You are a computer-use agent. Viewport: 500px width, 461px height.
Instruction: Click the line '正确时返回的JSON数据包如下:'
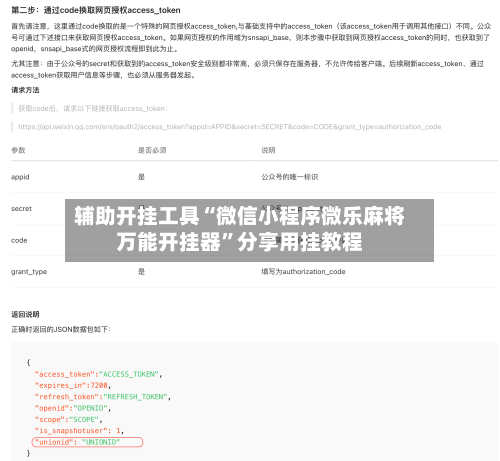(x=61, y=329)
